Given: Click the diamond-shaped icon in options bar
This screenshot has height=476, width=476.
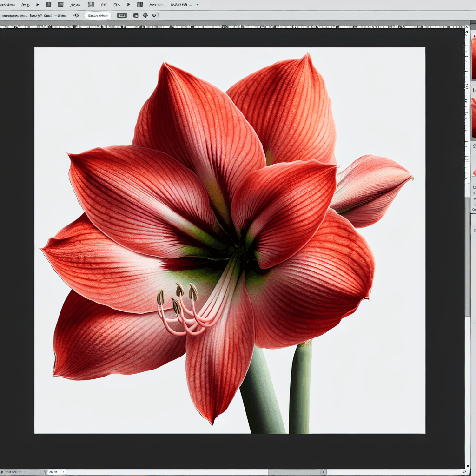Looking at the screenshot, I should (145, 15).
